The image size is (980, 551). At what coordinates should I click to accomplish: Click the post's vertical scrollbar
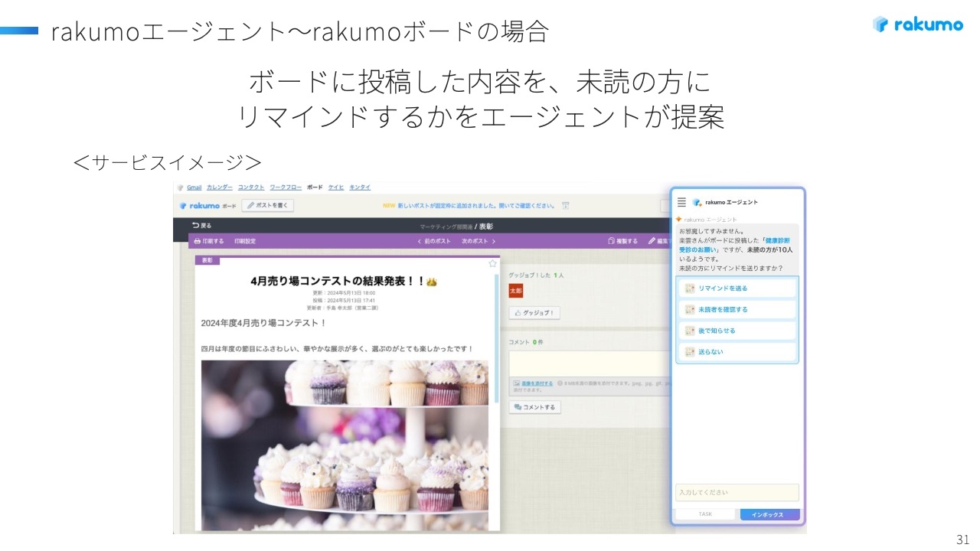pos(496,337)
